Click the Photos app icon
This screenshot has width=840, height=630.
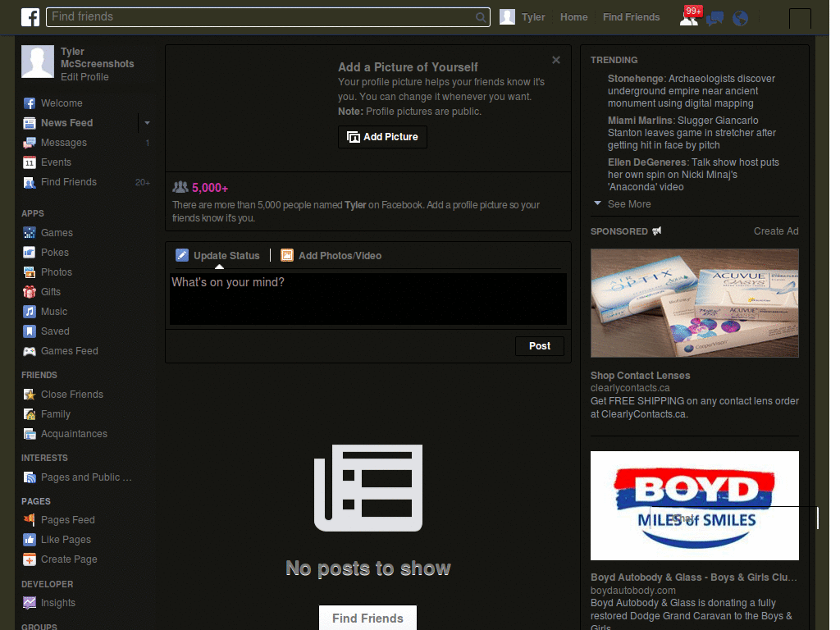pyautogui.click(x=30, y=272)
